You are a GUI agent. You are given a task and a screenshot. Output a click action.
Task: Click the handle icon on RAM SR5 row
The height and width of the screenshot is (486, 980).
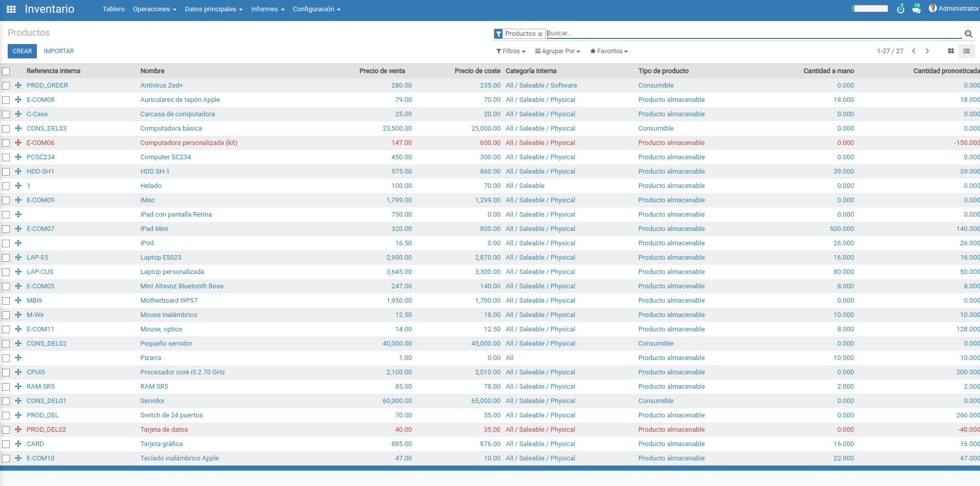[18, 387]
